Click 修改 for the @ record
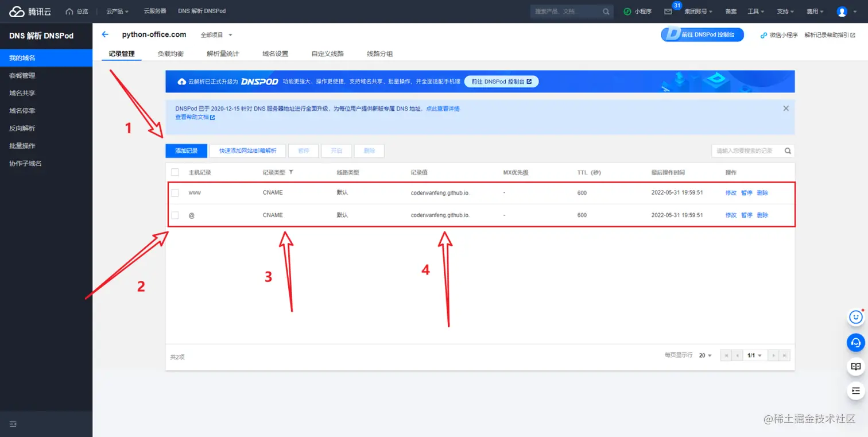The image size is (868, 437). click(731, 215)
